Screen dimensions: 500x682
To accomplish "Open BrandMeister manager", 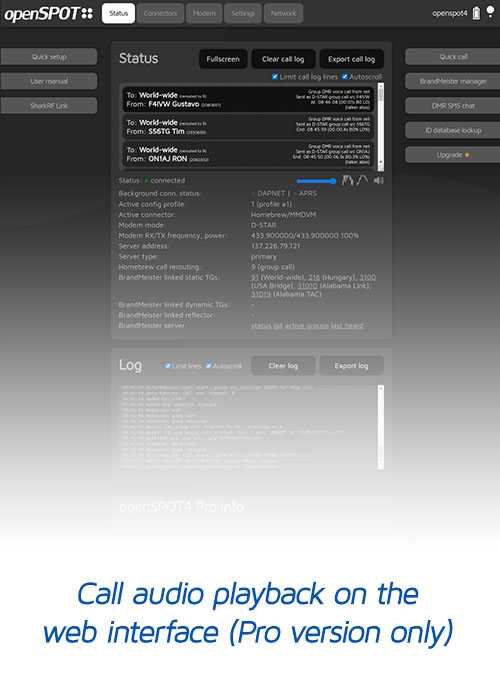I will pyautogui.click(x=453, y=81).
